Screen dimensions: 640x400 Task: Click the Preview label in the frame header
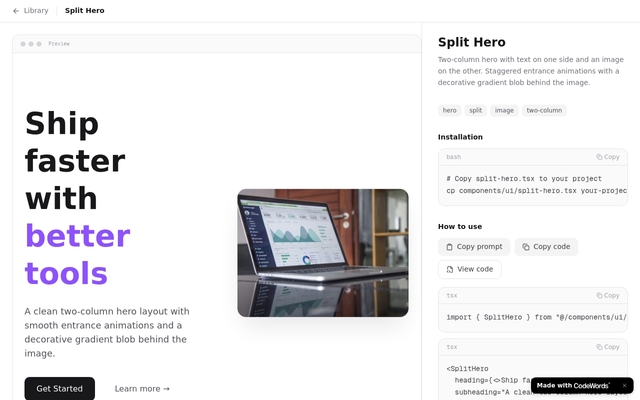pyautogui.click(x=59, y=44)
